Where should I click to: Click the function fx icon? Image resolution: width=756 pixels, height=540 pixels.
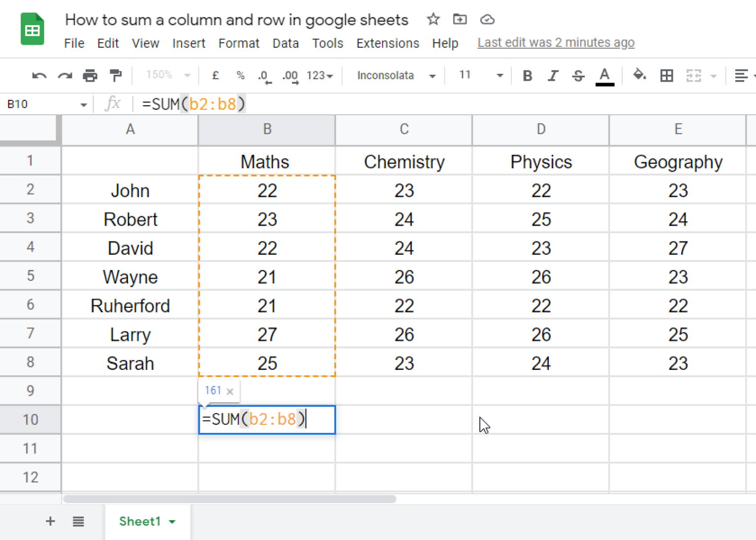click(x=113, y=103)
